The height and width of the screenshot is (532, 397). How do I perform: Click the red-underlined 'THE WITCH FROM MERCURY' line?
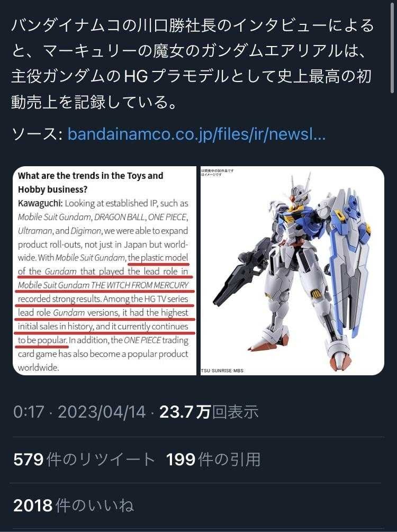pyautogui.click(x=103, y=285)
